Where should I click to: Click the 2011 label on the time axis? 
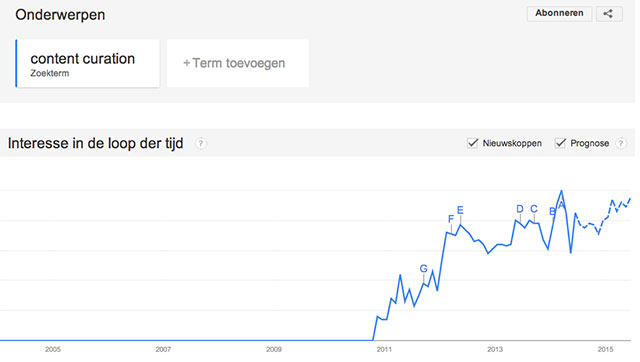pyautogui.click(x=384, y=349)
